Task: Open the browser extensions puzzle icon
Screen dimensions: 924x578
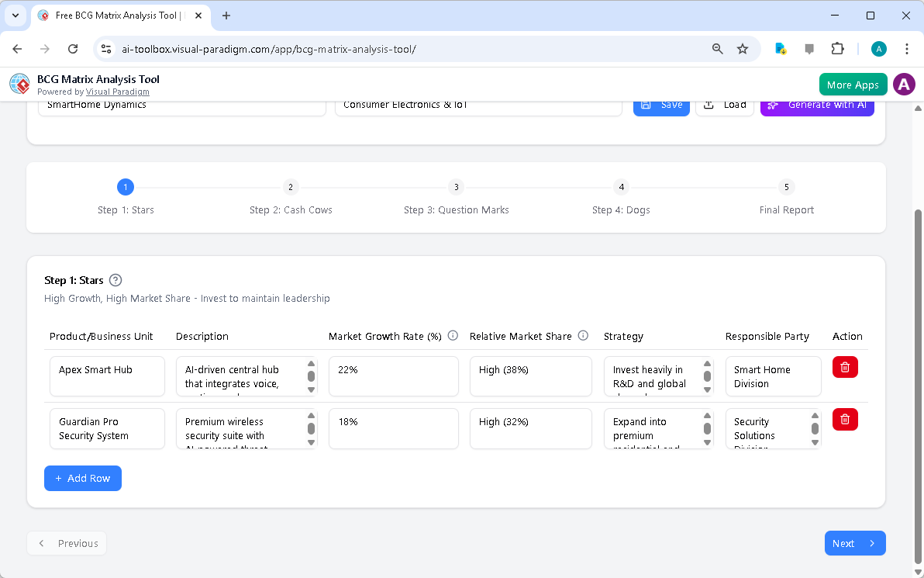Action: (838, 48)
